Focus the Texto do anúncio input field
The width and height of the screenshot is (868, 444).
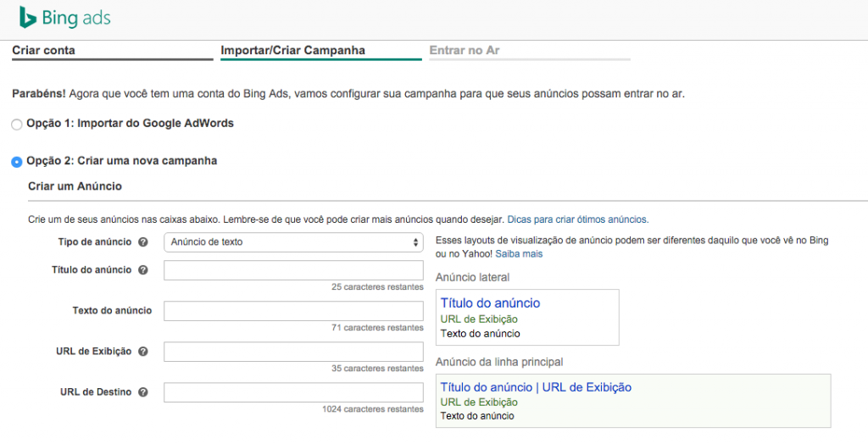[x=293, y=311]
